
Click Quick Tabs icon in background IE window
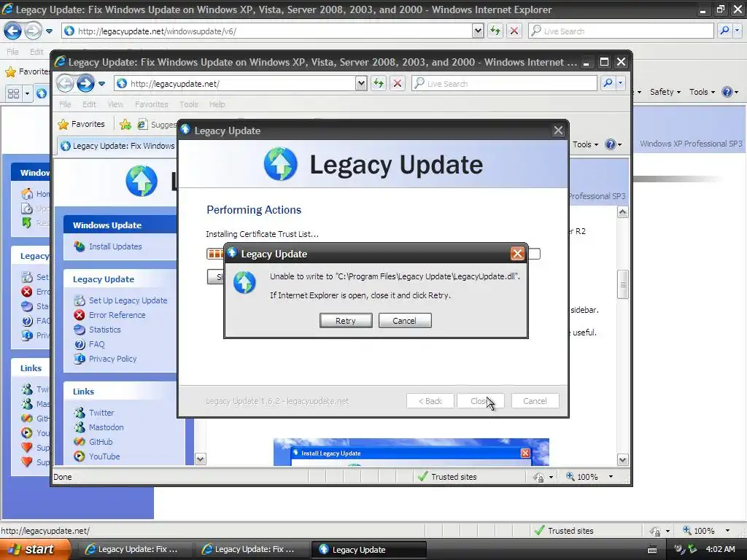click(13, 93)
